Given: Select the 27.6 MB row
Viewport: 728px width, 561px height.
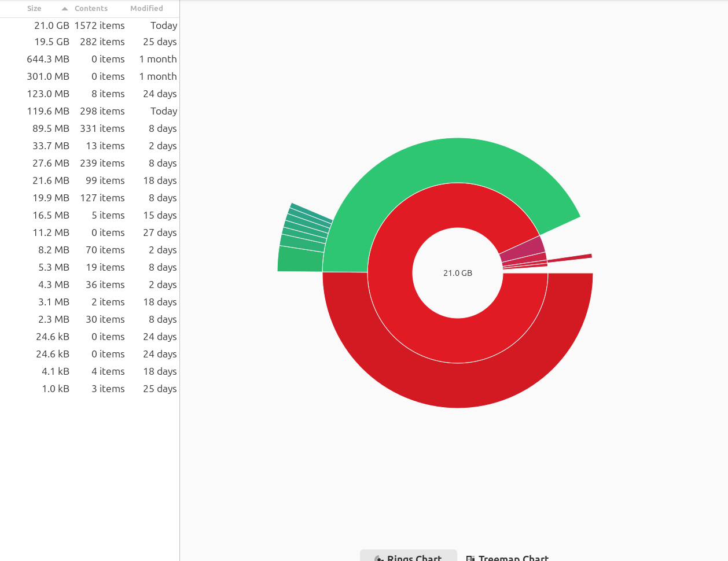Looking at the screenshot, I should click(x=90, y=163).
